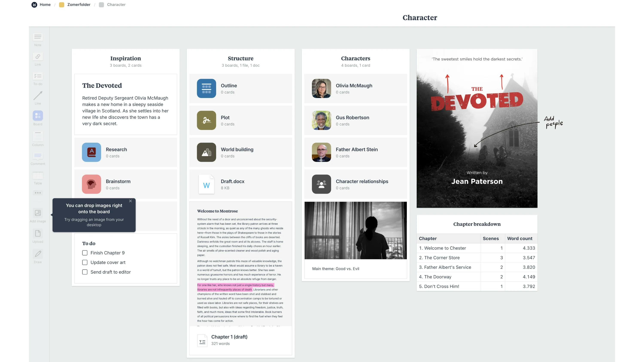Open Olivia McMaugh character board

(x=355, y=88)
